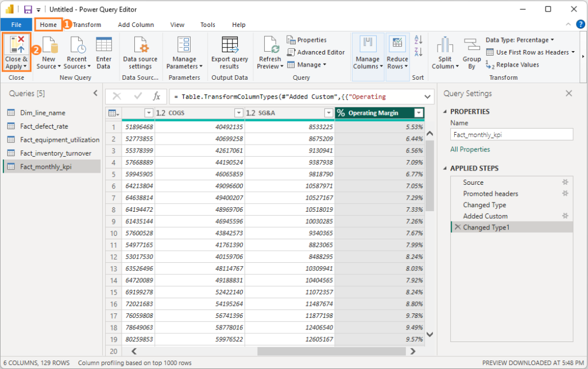Image resolution: width=588 pixels, height=369 pixels.
Task: Switch to the Home tab
Action: (48, 24)
